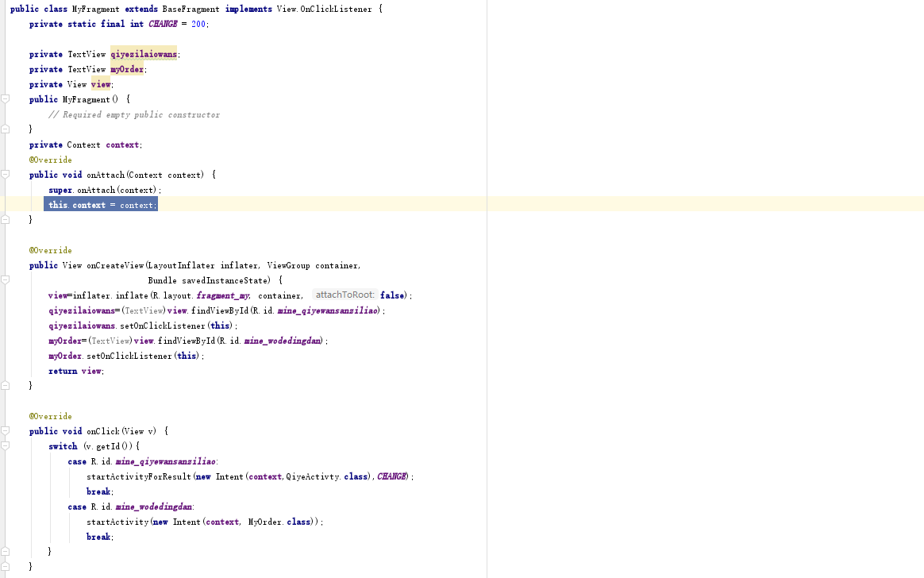This screenshot has height=578, width=924.
Task: Click the closing fold marker of onCreateView
Action: 6,385
